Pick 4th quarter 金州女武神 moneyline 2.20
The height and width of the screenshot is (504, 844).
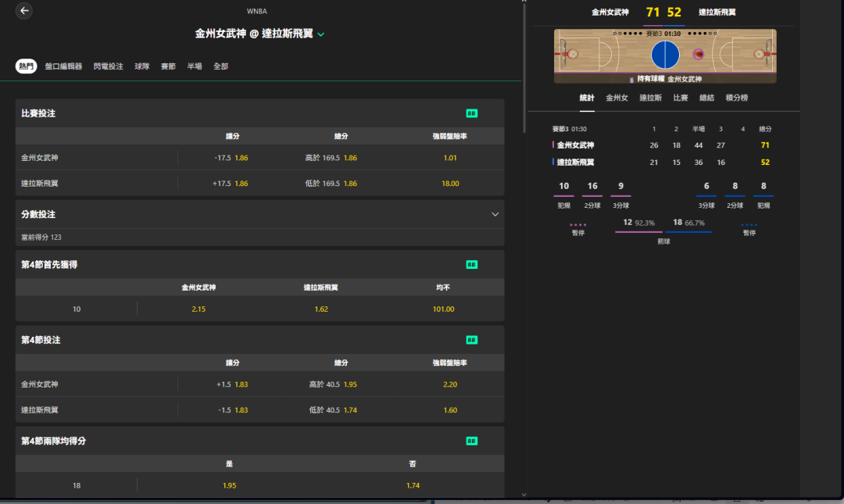(x=450, y=384)
